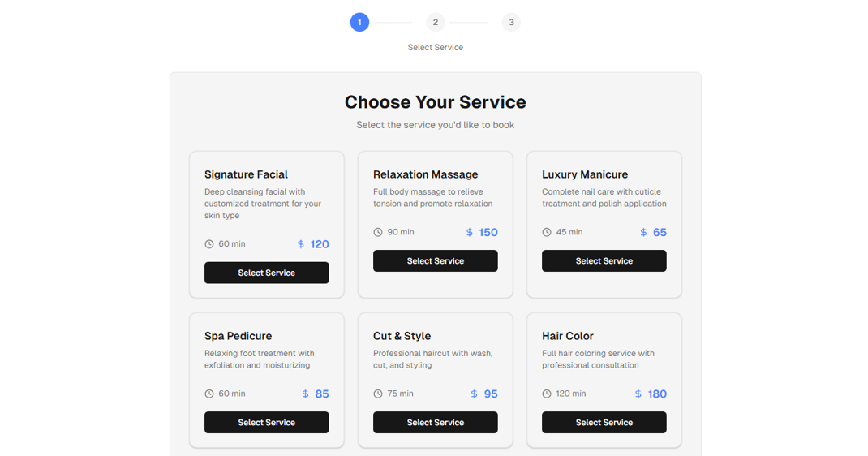Click the dollar icon next to 85
This screenshot has height=456, width=868.
(305, 394)
